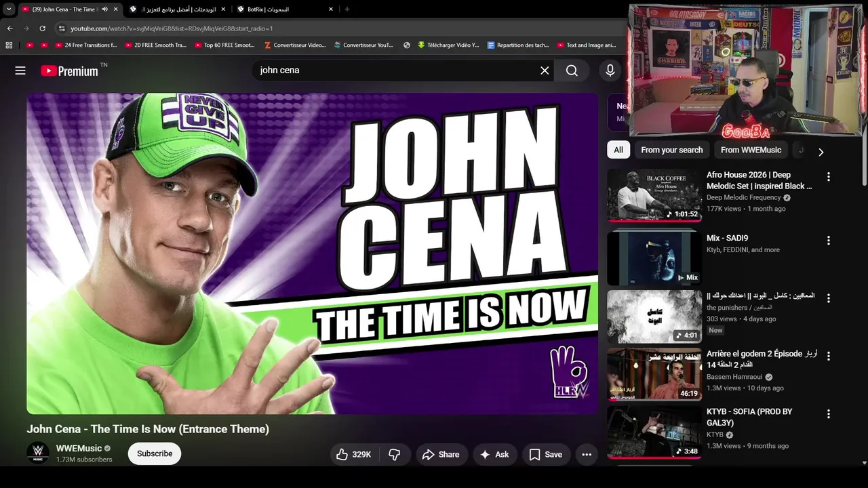Start voice search with the microphone
The height and width of the screenshot is (488, 868).
click(x=610, y=70)
